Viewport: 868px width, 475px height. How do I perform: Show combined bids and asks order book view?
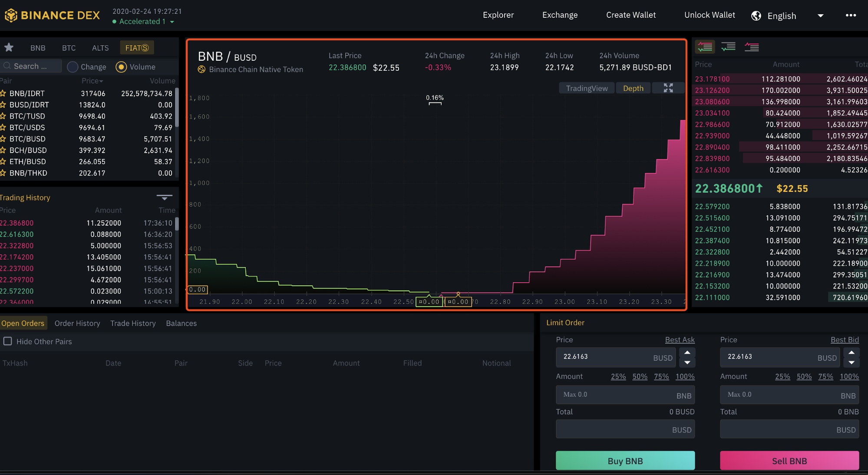pyautogui.click(x=705, y=47)
